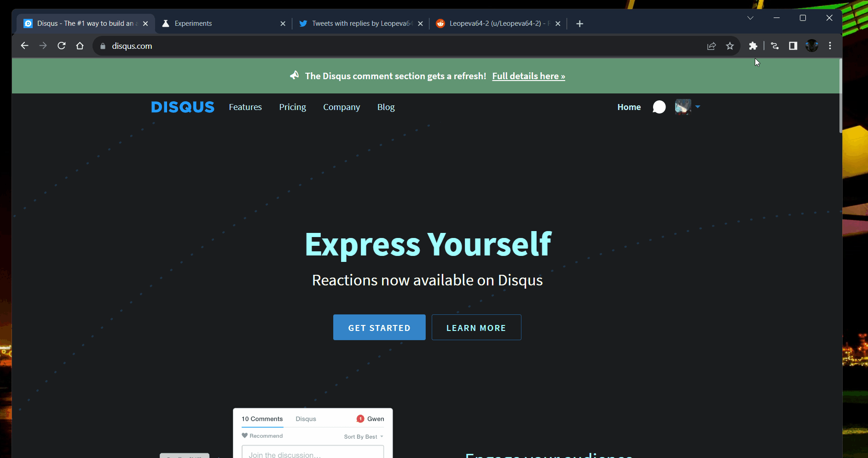Viewport: 868px width, 458px height.
Task: Reload the Disqus page
Action: pos(61,46)
